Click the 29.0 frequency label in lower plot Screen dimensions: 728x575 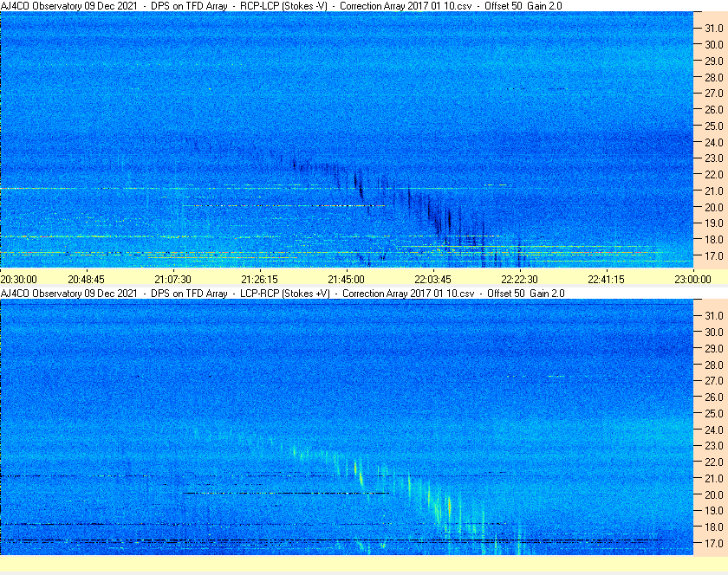point(714,348)
